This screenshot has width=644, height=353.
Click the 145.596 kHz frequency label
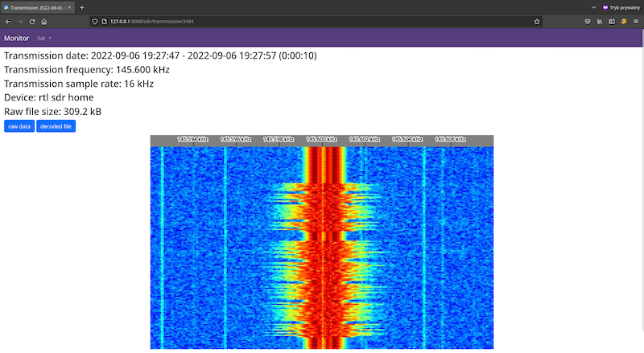236,139
